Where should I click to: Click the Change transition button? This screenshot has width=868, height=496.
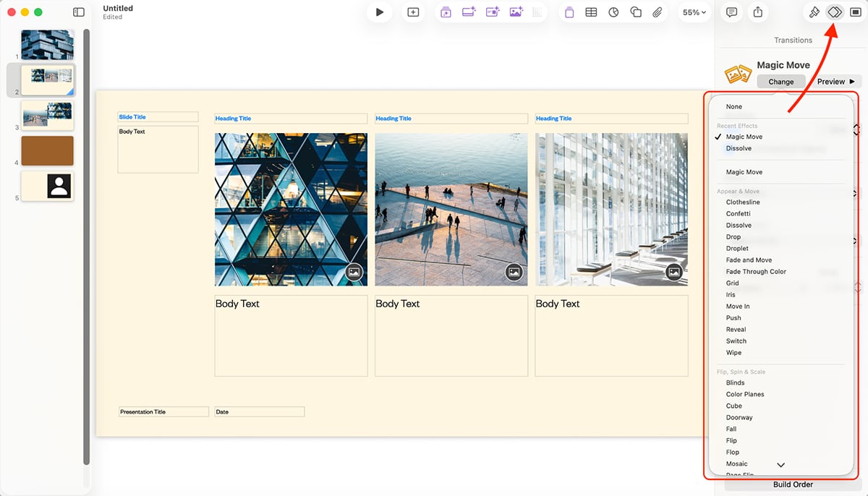(x=781, y=81)
